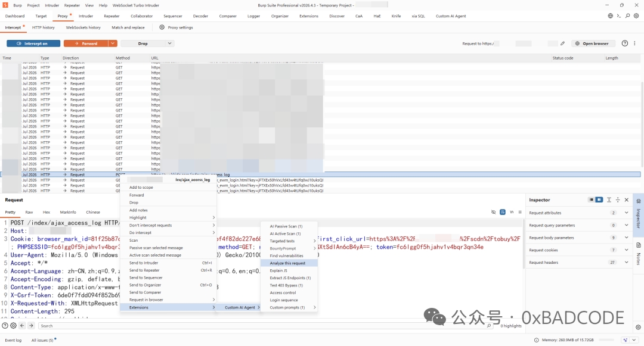Viewport: 644px width, 346px height.
Task: Expand the Highlight submenu
Action: coord(168,218)
